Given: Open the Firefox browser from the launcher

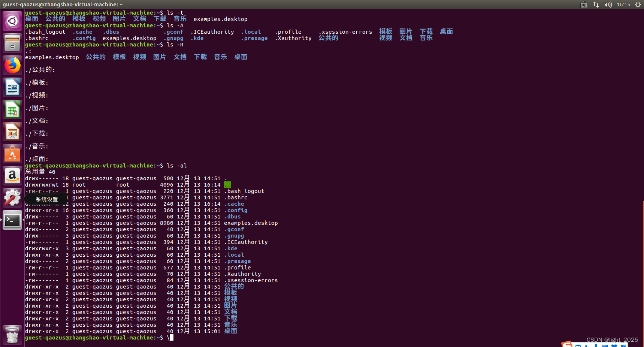Looking at the screenshot, I should [x=12, y=65].
